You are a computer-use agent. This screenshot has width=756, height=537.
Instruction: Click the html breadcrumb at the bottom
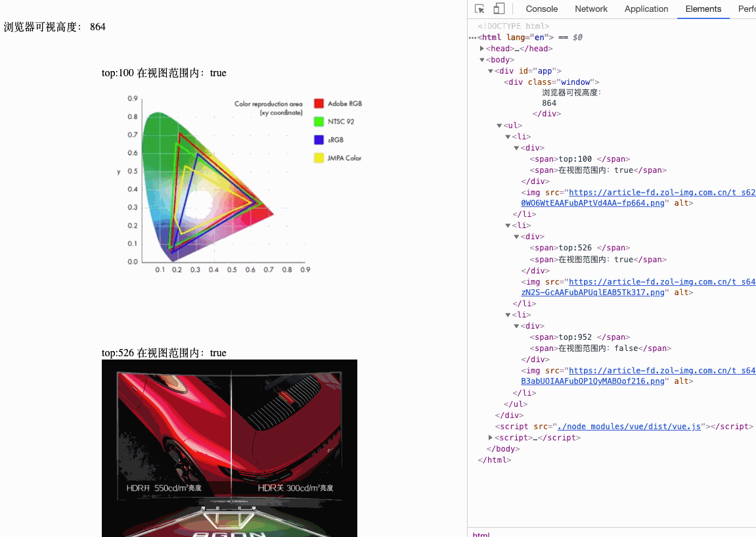pyautogui.click(x=481, y=534)
